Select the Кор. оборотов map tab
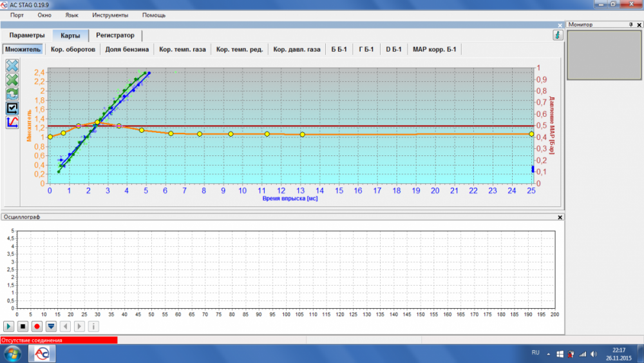This screenshot has width=644, height=363. tap(73, 50)
